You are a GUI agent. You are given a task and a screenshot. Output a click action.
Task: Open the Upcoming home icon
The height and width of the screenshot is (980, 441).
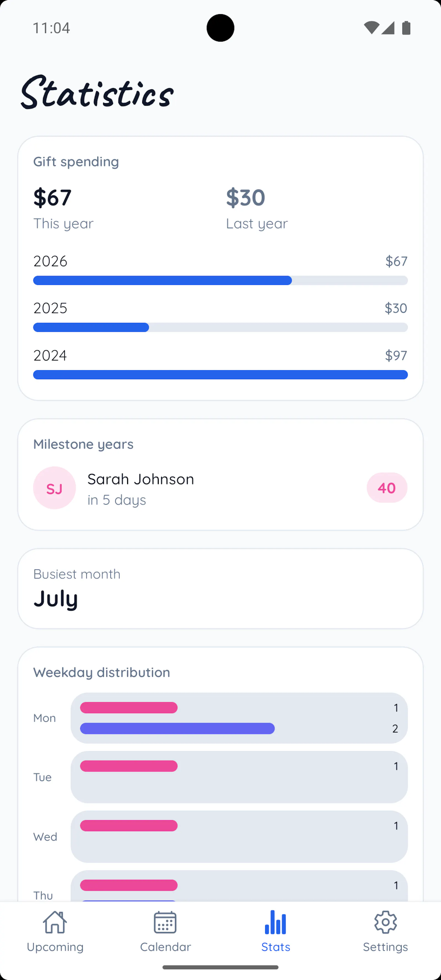[55, 922]
